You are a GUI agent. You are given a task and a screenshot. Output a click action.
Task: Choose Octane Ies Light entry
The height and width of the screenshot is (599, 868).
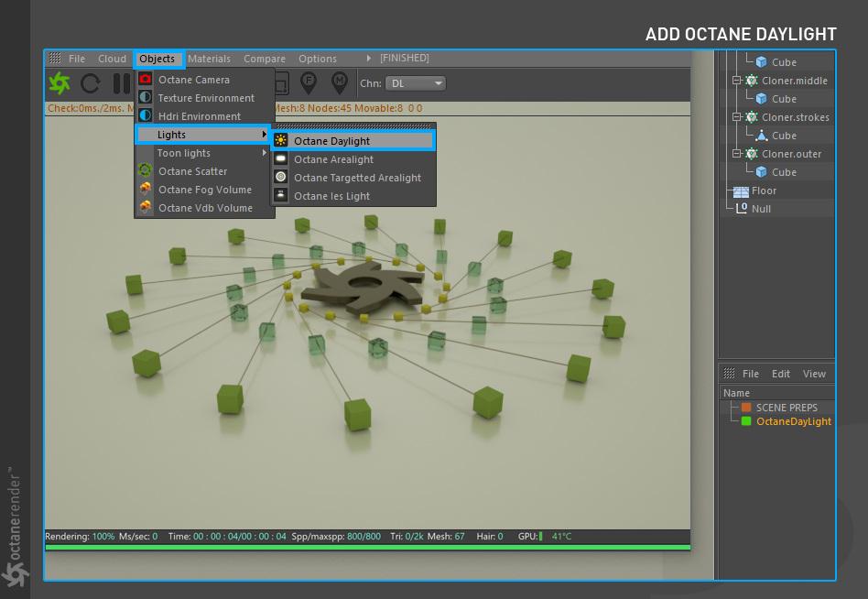353,195
